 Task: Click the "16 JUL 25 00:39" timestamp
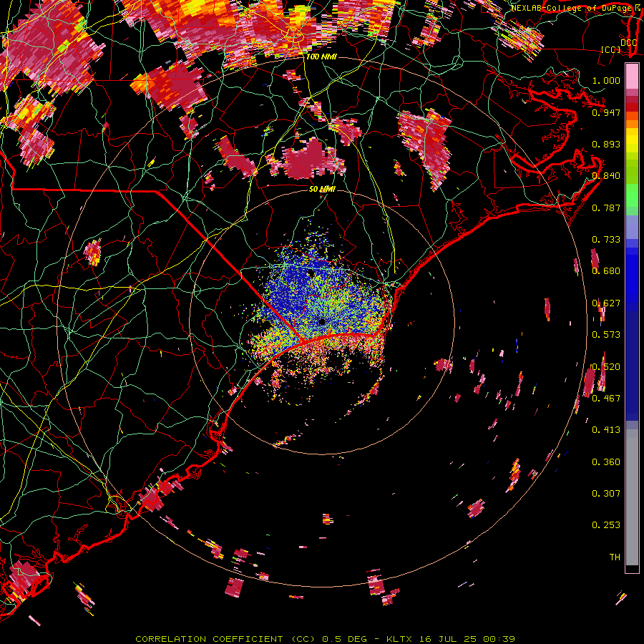click(x=467, y=639)
